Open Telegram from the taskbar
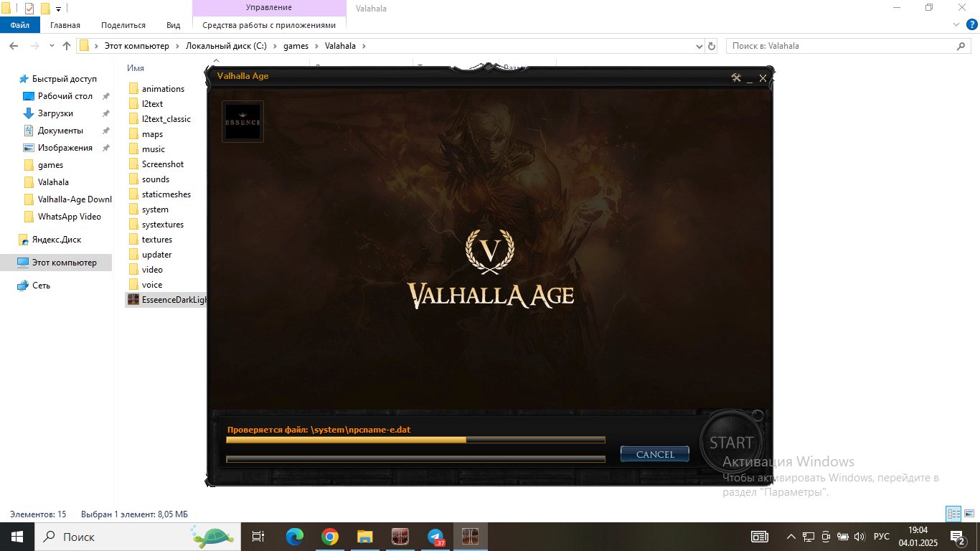Viewport: 980px width, 551px height. 435,537
